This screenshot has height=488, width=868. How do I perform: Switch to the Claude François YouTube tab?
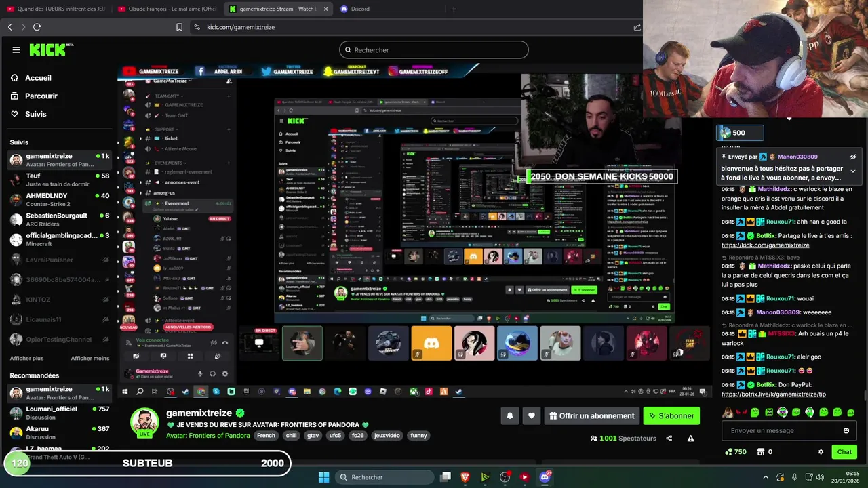(x=166, y=9)
